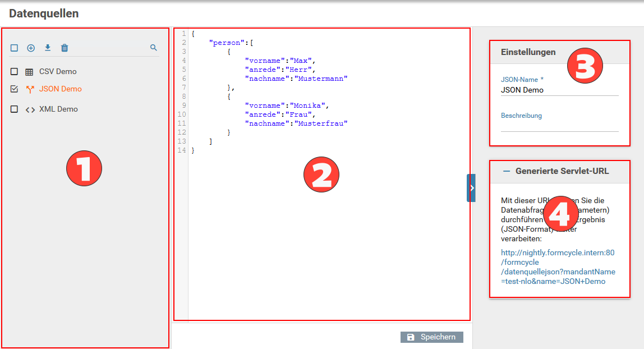Click the floppy disk icon on Speichern
This screenshot has width=644, height=349.
click(x=411, y=337)
